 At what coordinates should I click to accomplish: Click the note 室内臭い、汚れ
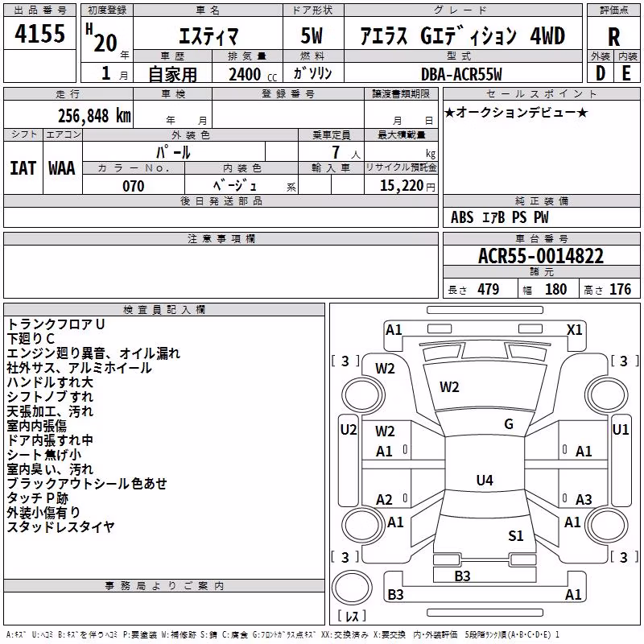[x=50, y=469]
